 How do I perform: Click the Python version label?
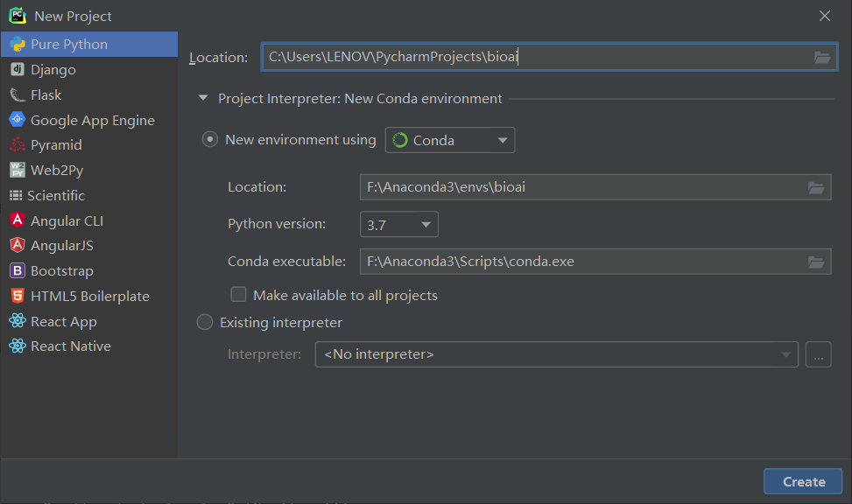pos(277,224)
